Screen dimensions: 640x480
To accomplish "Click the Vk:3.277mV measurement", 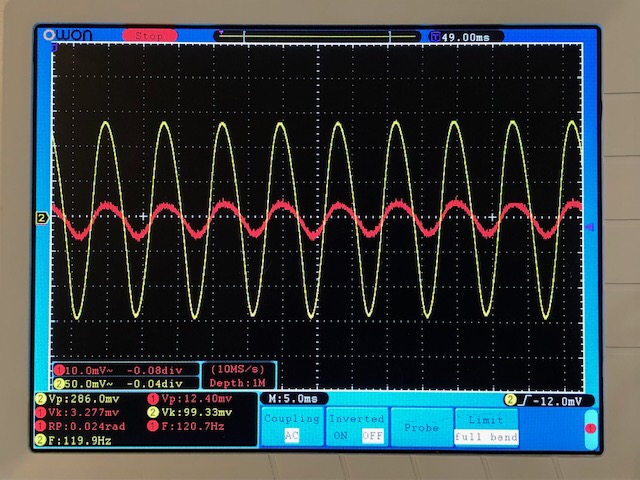I will click(x=84, y=412).
